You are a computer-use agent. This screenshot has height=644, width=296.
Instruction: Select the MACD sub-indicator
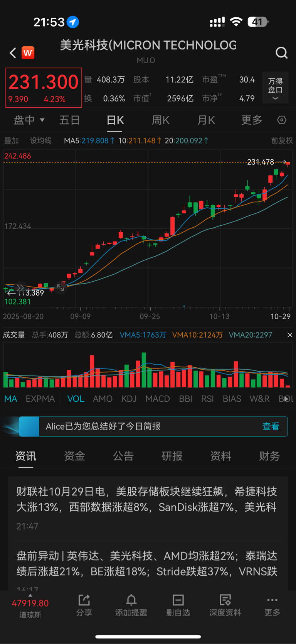point(158,399)
